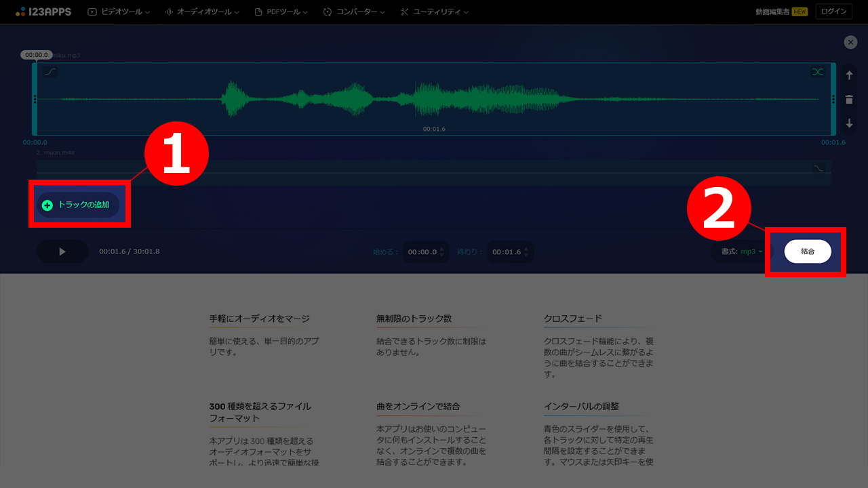868x488 pixels.
Task: Open the コンバーター menu
Action: point(355,12)
